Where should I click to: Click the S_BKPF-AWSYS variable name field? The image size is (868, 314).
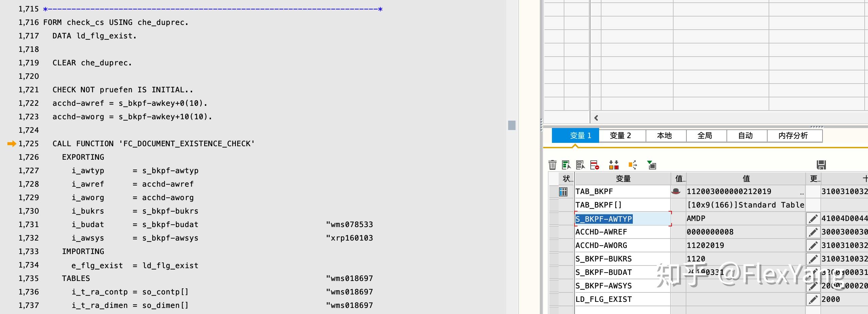tap(623, 286)
